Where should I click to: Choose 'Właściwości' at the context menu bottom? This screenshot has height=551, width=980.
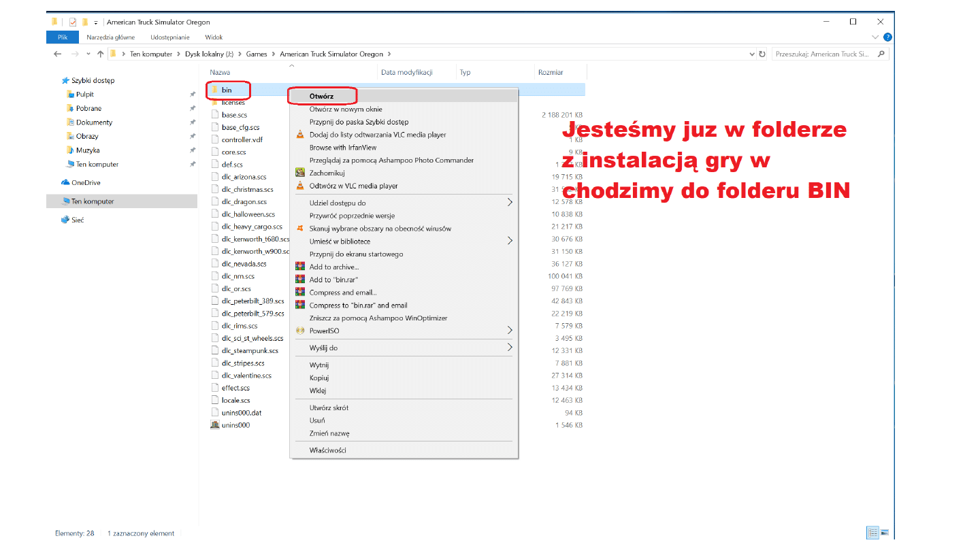pyautogui.click(x=327, y=450)
